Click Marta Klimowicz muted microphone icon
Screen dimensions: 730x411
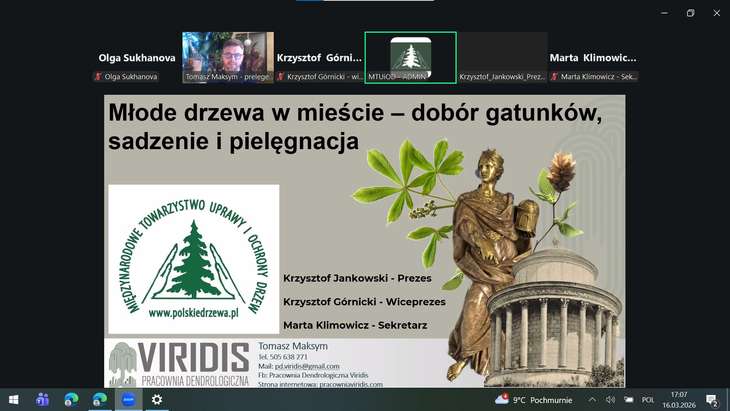pos(554,77)
